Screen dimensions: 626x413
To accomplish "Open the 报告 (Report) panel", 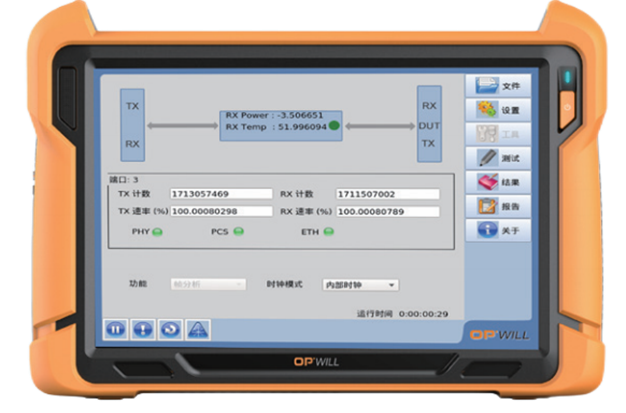I will (x=499, y=206).
